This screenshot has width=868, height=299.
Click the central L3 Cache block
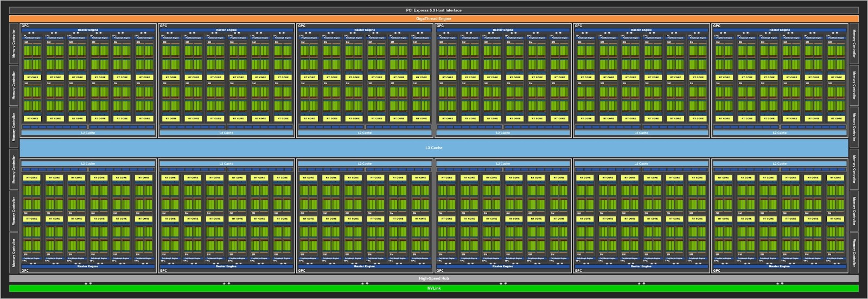tap(433, 148)
